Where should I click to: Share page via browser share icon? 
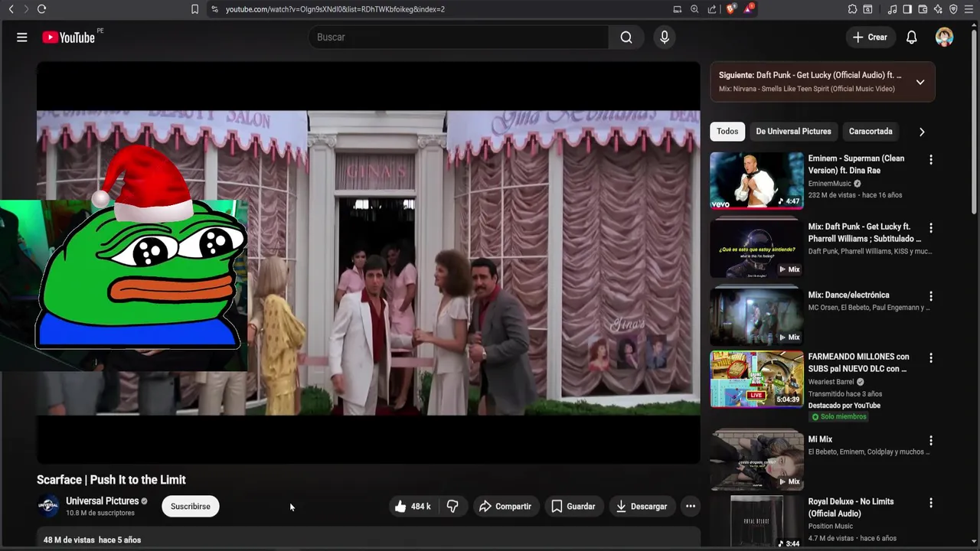[x=712, y=9]
